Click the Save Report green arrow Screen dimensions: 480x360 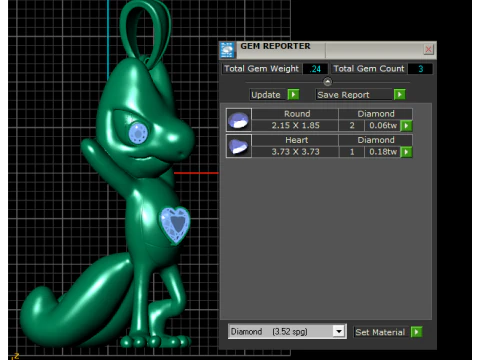click(399, 95)
